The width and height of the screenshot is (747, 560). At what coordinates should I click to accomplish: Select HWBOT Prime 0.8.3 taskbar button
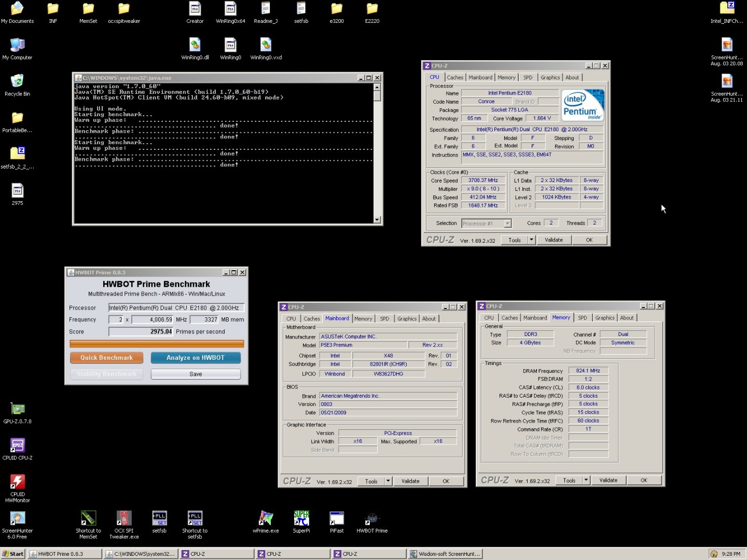click(x=65, y=554)
